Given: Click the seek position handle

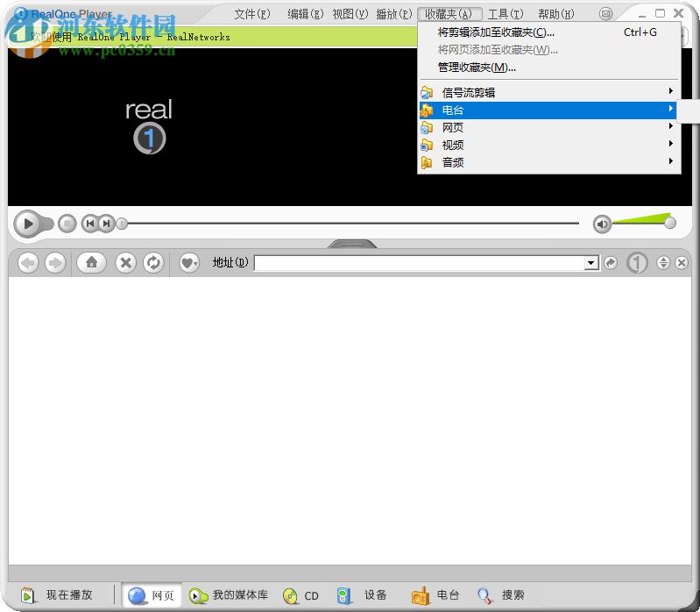Looking at the screenshot, I should pos(122,224).
